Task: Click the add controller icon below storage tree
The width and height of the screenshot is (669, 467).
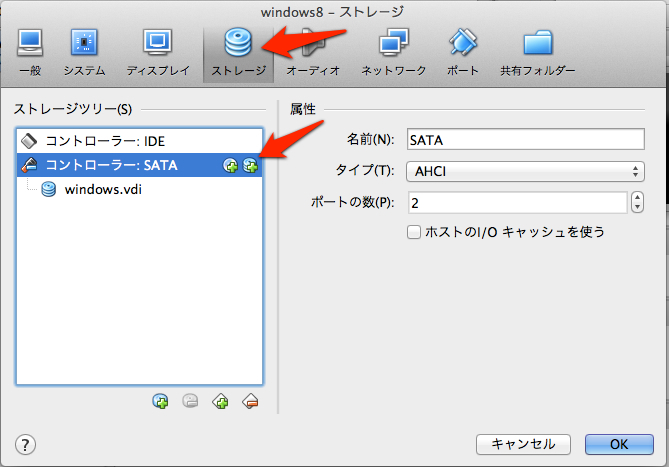Action: pos(220,401)
